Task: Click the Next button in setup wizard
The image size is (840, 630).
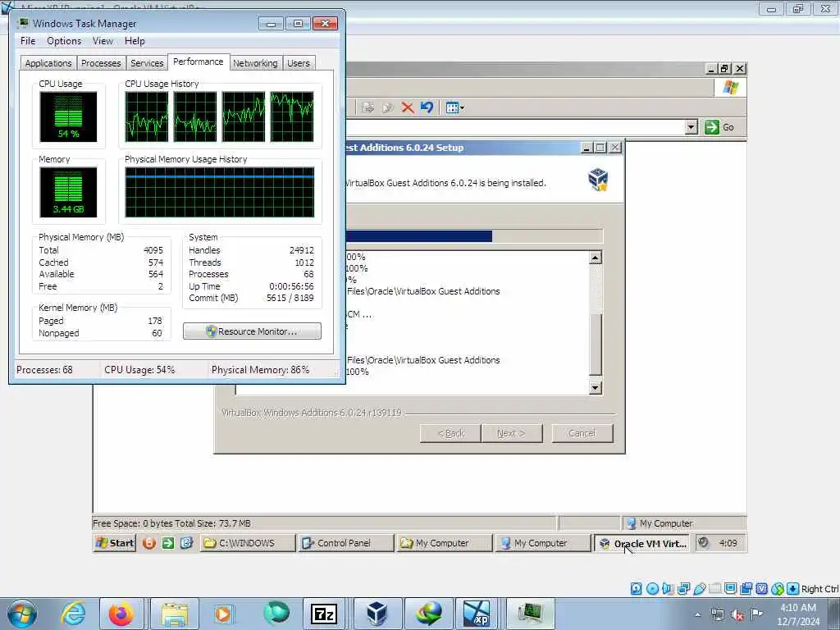Action: click(512, 433)
